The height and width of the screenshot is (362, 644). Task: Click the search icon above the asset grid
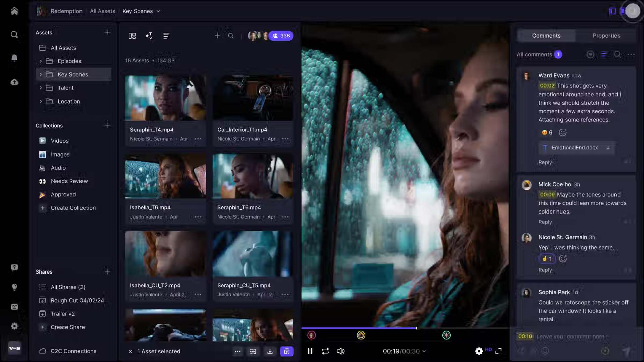click(231, 36)
